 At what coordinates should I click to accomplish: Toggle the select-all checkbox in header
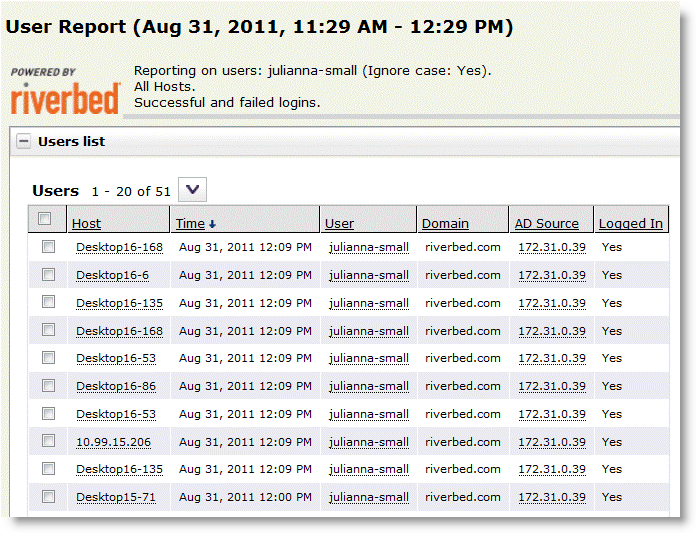pos(44,218)
